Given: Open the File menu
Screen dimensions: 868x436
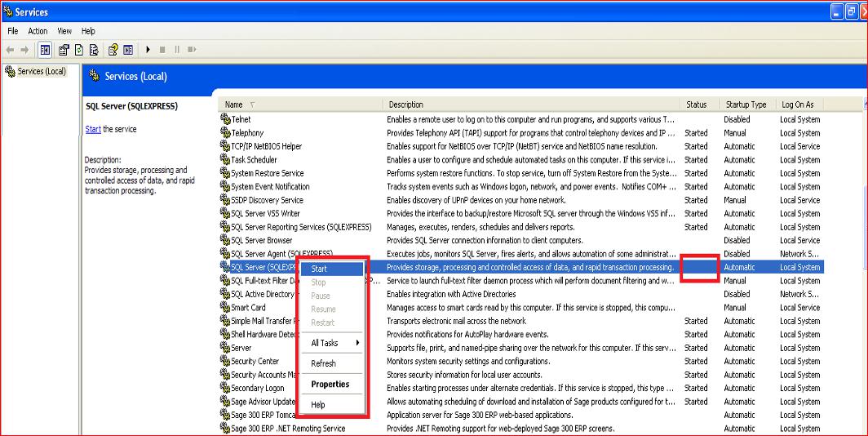Looking at the screenshot, I should pyautogui.click(x=13, y=31).
